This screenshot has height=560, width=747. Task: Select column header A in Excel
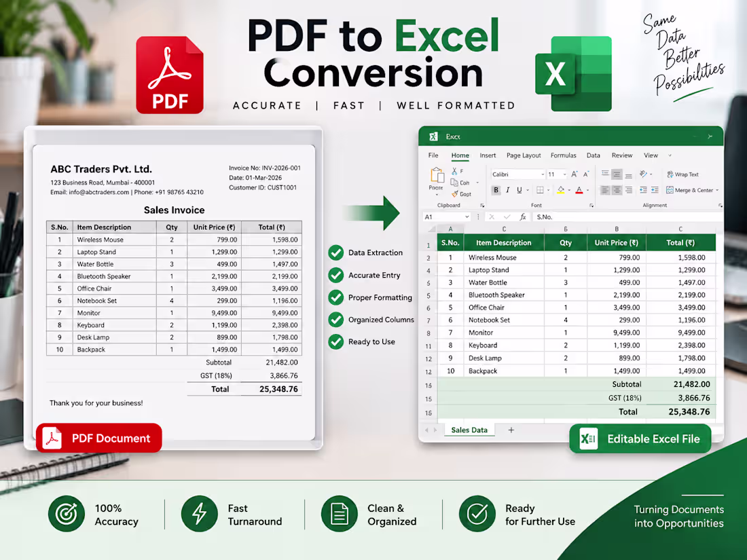(450, 229)
